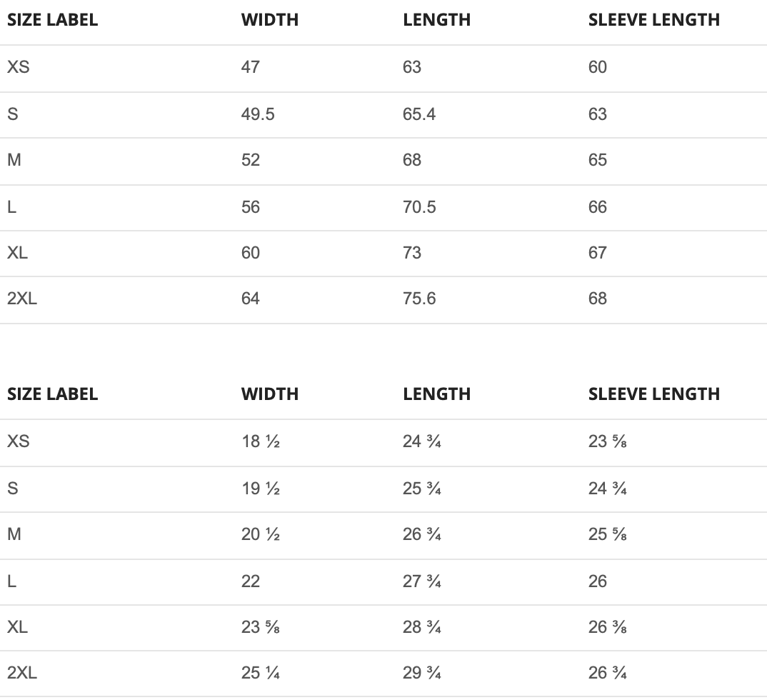The width and height of the screenshot is (767, 700).
Task: Click the 65.4 length value
Action: pos(419,114)
